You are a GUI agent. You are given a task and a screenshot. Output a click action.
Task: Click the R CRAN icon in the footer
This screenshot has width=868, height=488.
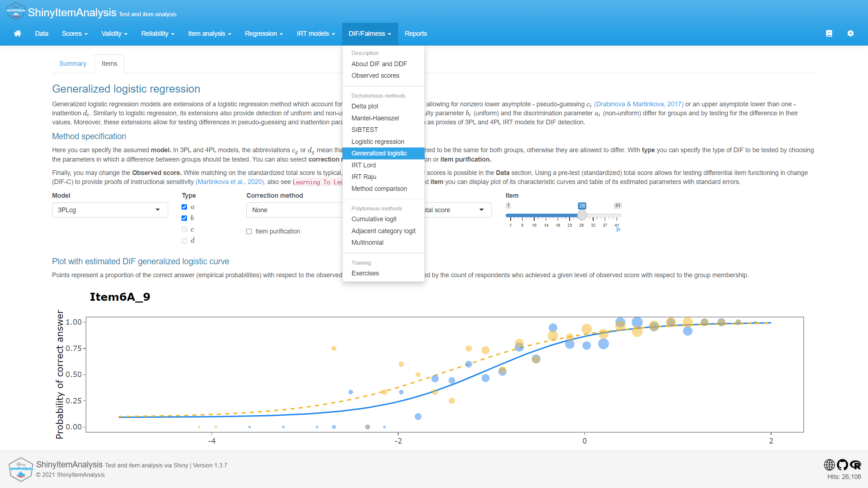pos(856,465)
